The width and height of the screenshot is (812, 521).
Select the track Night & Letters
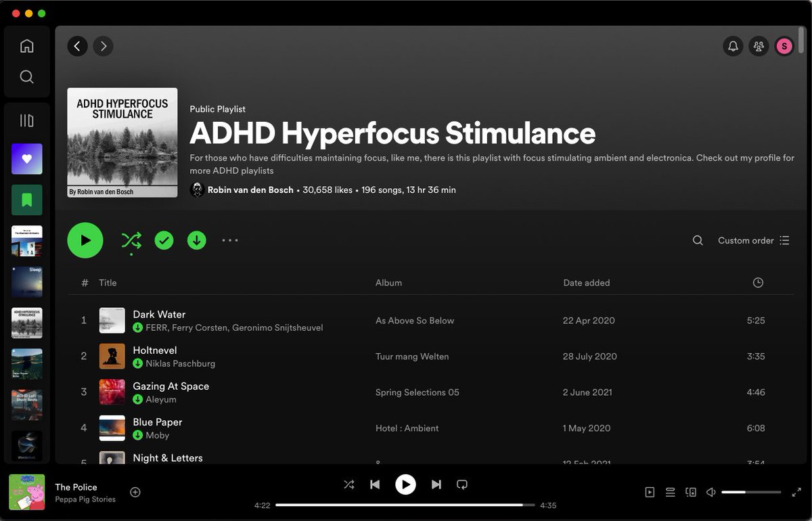coord(168,458)
